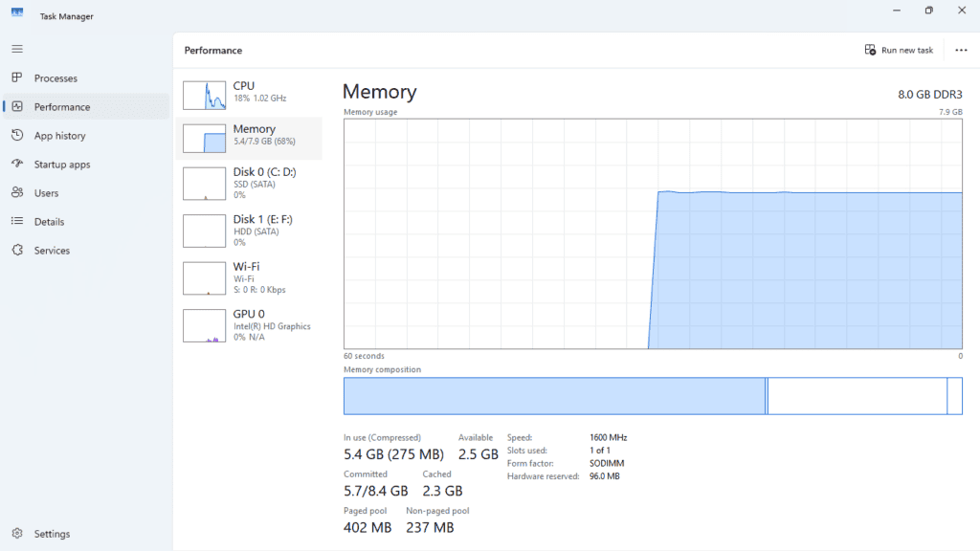Click the In use value 5.4 GB (275 MB)
The height and width of the screenshot is (551, 980).
[x=393, y=454]
